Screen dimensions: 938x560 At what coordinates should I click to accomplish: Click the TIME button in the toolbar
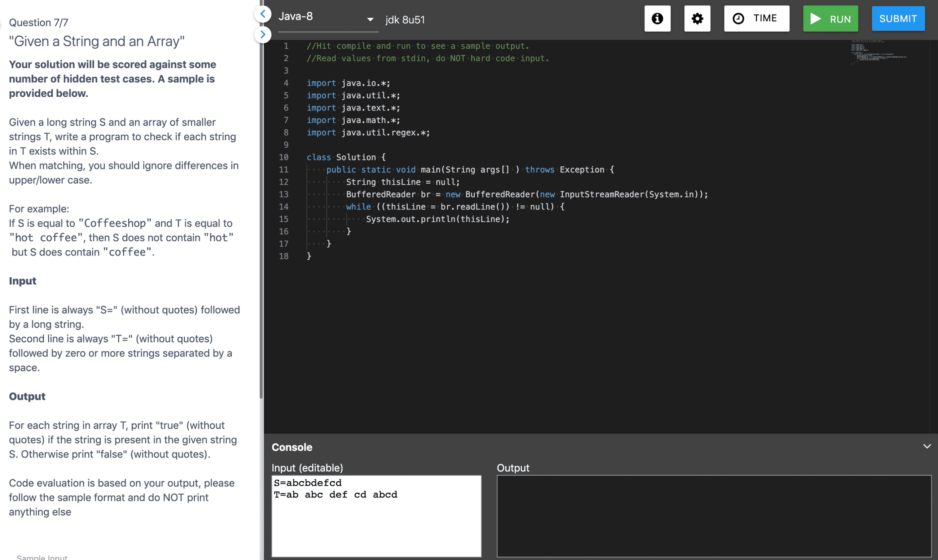[x=757, y=18]
